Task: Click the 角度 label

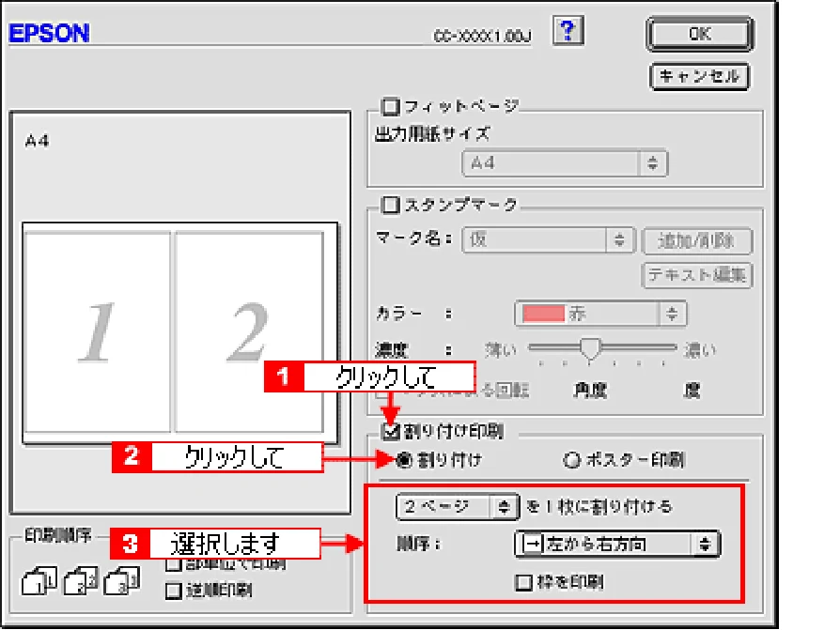Action: point(590,391)
